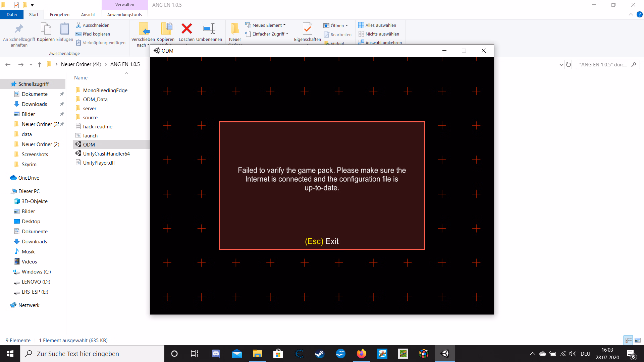Switch to details list view toggle
This screenshot has width=644, height=362.
(628, 340)
